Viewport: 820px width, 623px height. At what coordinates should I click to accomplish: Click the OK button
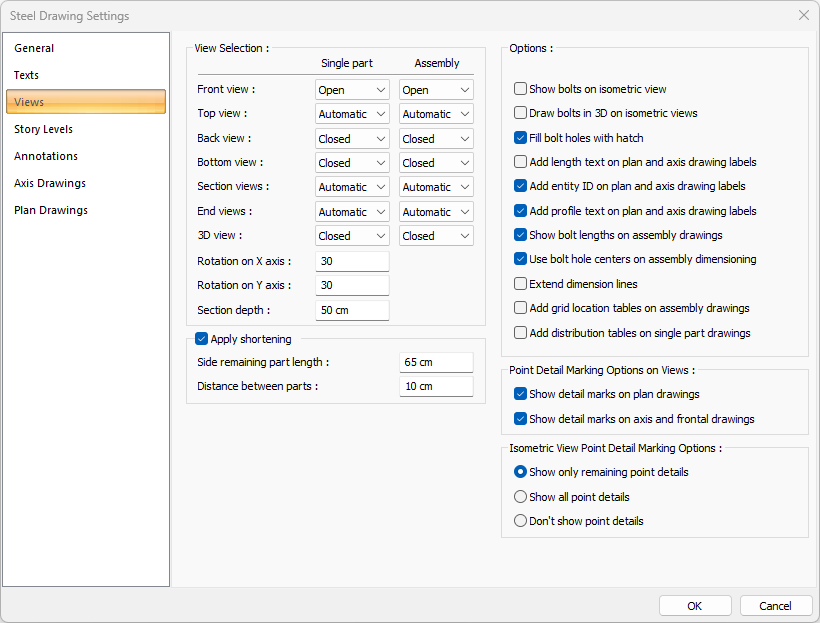pos(695,606)
